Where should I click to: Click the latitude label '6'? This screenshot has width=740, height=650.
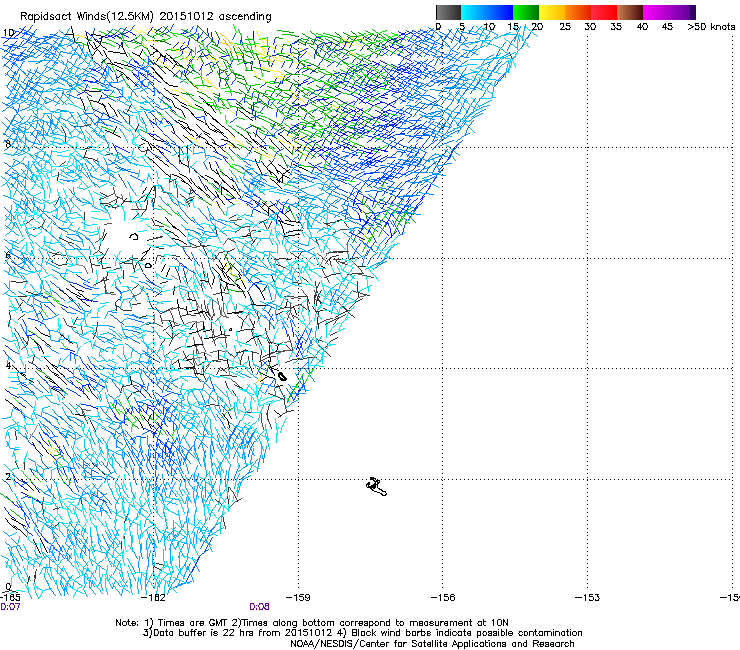pyautogui.click(x=8, y=255)
